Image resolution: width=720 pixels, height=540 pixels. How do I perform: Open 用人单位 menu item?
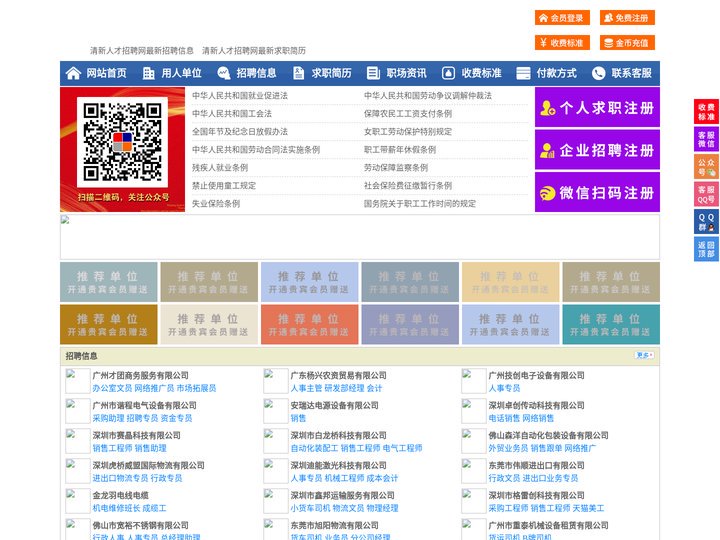(181, 73)
